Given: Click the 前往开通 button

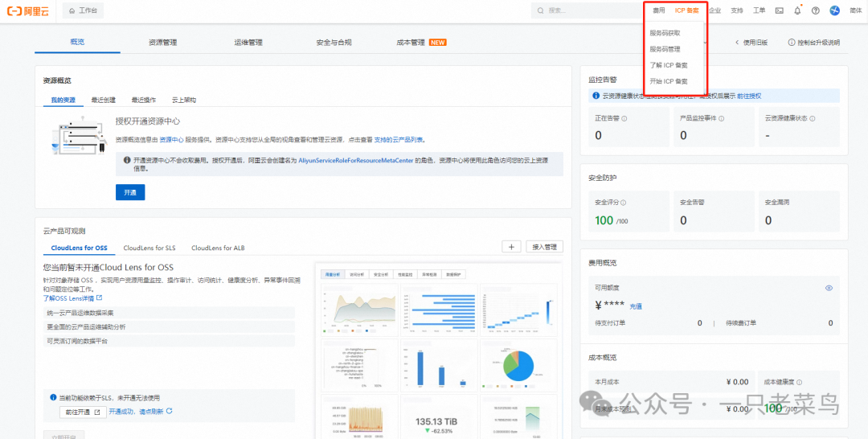Looking at the screenshot, I should click(x=83, y=412).
